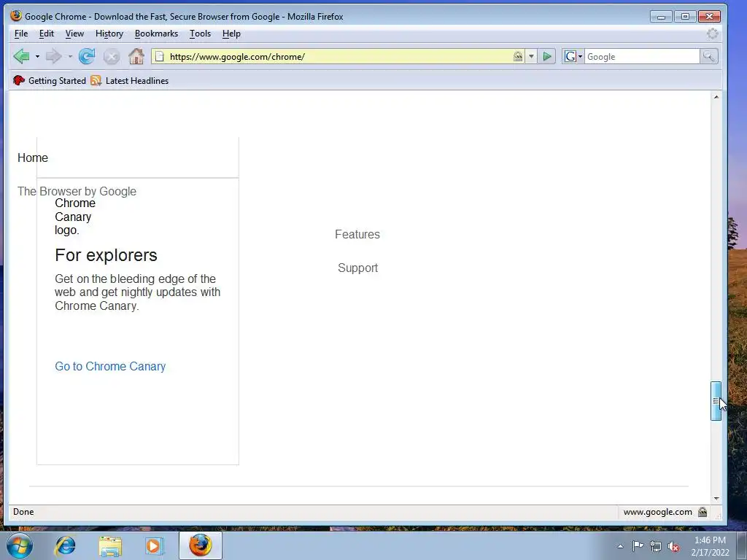Follow the Go to Chrome Canary link
The image size is (747, 560).
click(x=110, y=366)
